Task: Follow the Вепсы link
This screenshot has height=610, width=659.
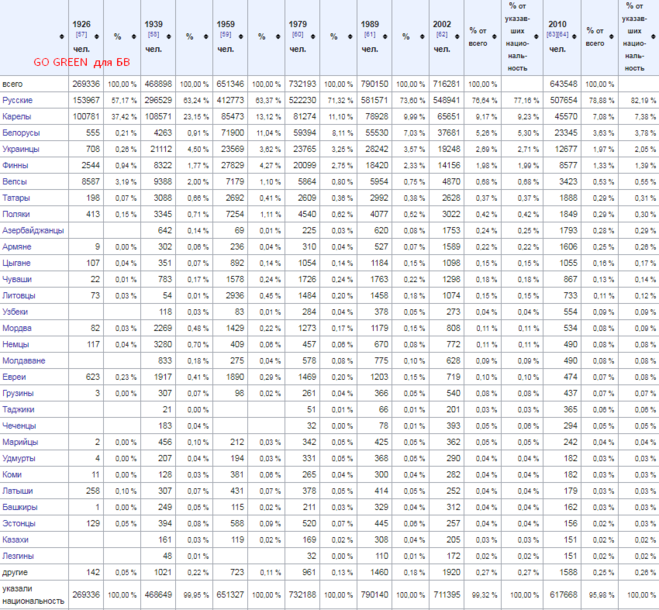Action: point(17,182)
